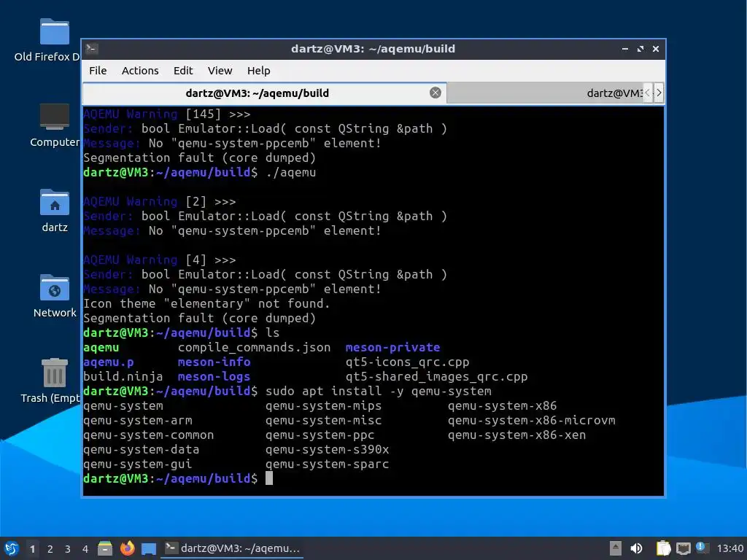
Task: Click the 'qemu-system-x86-microvm' completion entry
Action: point(532,421)
